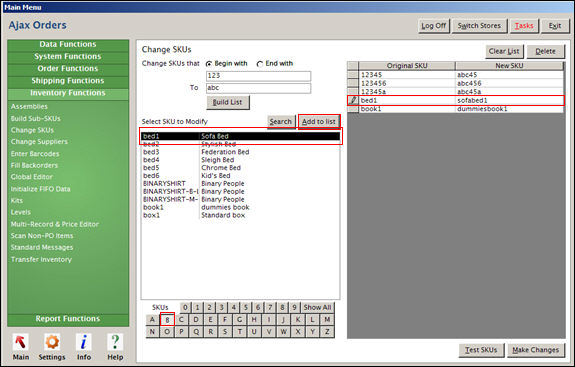Screen dimensions: 575x367
Task: Click pencil edit marker on bed1 row
Action: point(353,100)
